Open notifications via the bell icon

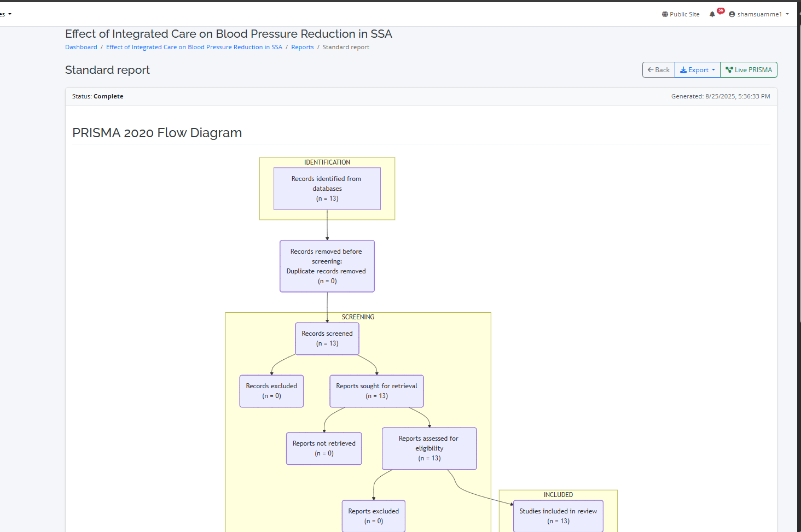click(x=713, y=14)
